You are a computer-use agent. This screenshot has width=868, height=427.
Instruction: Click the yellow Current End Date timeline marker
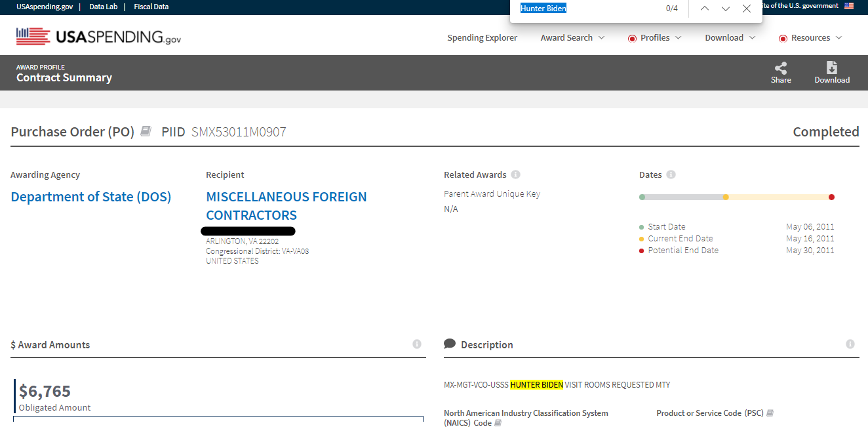click(x=726, y=197)
